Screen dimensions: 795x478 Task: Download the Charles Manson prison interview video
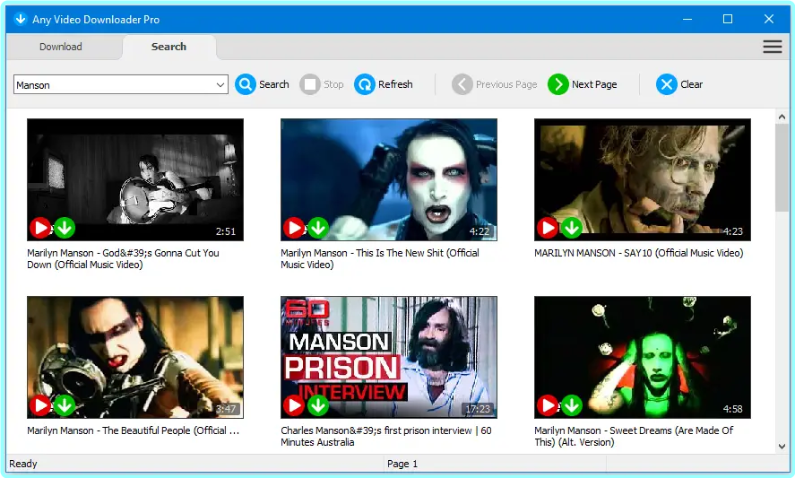pyautogui.click(x=318, y=405)
